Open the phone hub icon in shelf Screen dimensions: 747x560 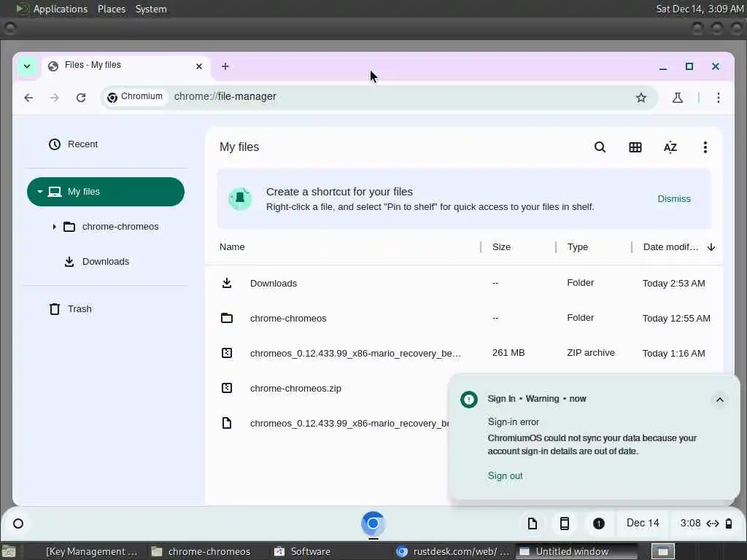565,524
